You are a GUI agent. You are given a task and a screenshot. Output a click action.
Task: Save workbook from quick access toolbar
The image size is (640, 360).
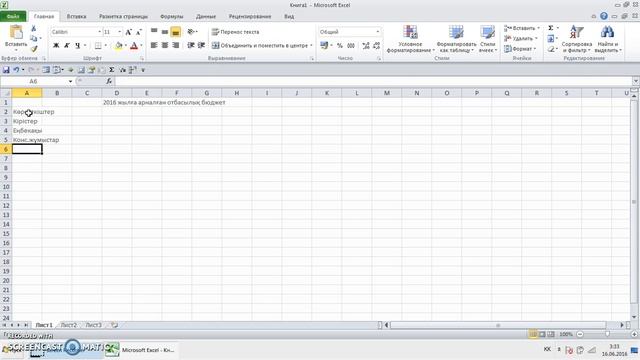point(6,70)
